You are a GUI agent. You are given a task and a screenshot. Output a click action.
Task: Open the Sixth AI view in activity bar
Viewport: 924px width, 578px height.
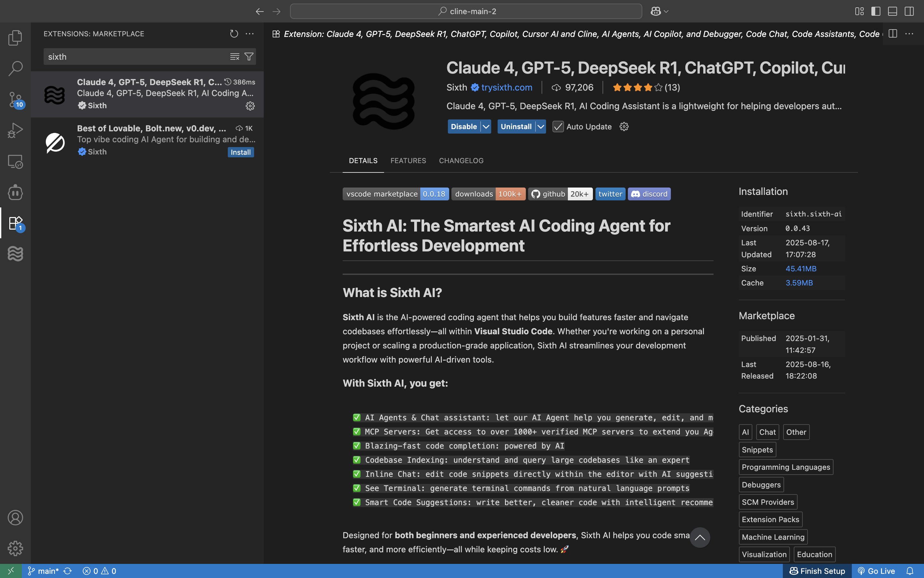coord(15,254)
